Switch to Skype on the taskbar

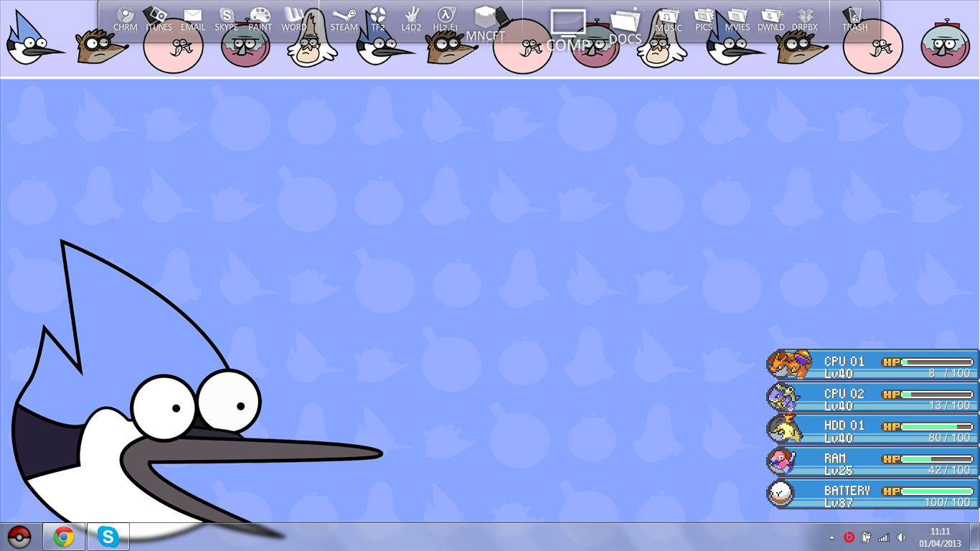pos(108,537)
